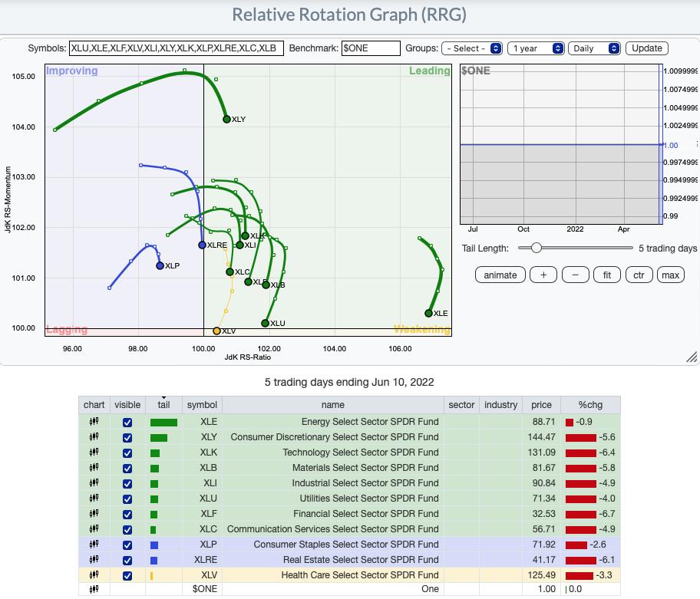The width and height of the screenshot is (700, 599).
Task: Open chart icon in the XLY row
Action: click(x=94, y=437)
